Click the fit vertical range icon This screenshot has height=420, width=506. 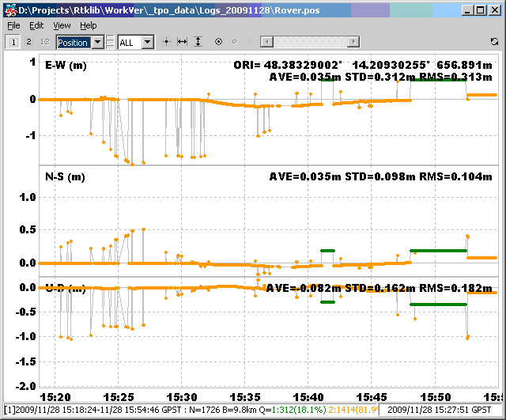[x=198, y=41]
